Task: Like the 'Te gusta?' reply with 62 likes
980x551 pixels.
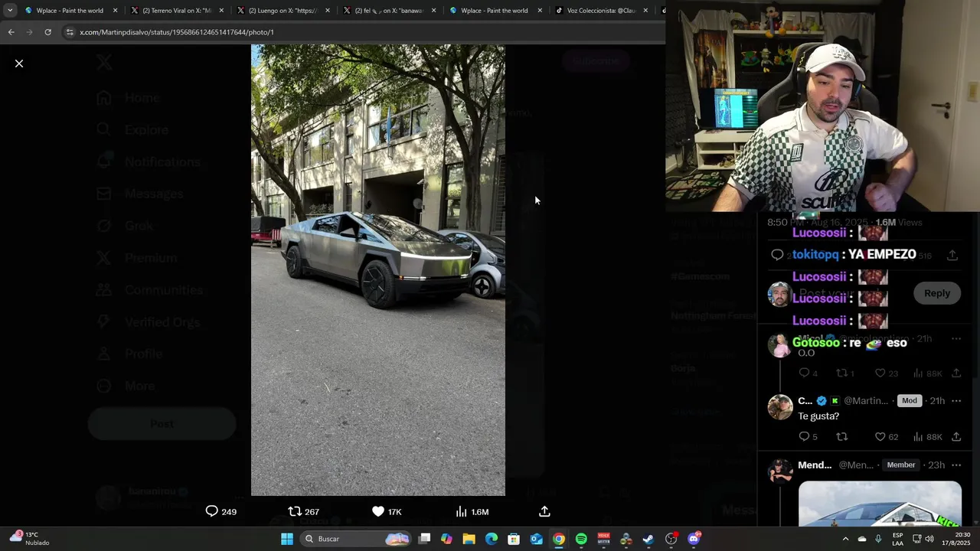Action: pos(880,437)
